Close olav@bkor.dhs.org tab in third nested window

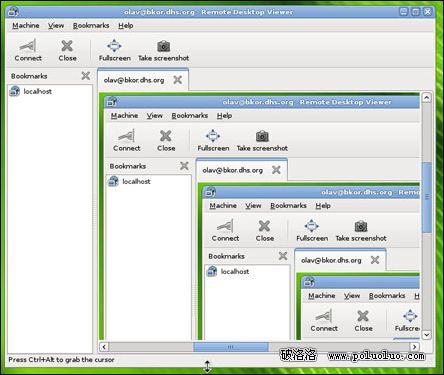click(x=375, y=260)
